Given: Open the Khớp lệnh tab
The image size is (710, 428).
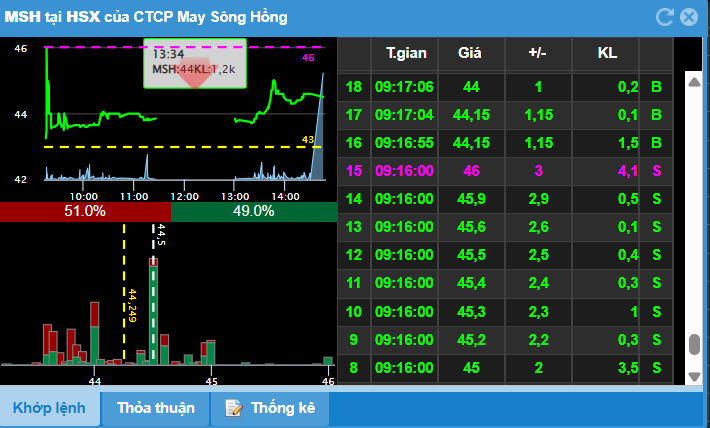Looking at the screenshot, I should pyautogui.click(x=49, y=409).
